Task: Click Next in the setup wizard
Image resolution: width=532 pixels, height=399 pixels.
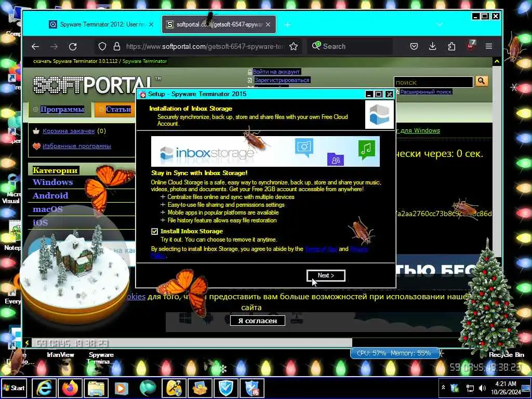Action: [326, 275]
